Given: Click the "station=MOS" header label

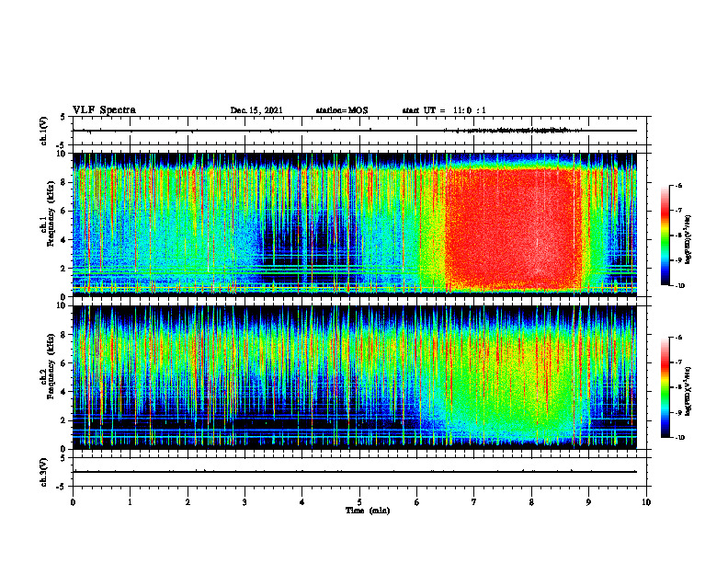Looking at the screenshot, I should (x=342, y=110).
